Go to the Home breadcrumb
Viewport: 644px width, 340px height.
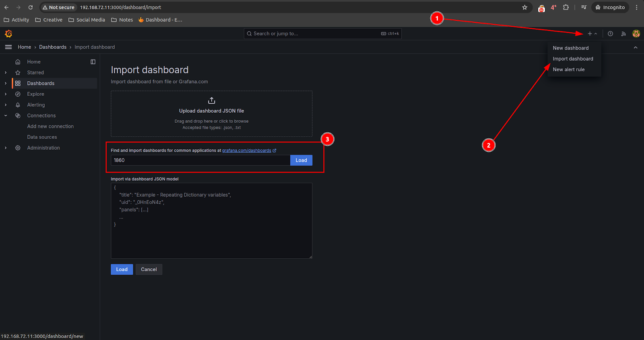(x=24, y=47)
